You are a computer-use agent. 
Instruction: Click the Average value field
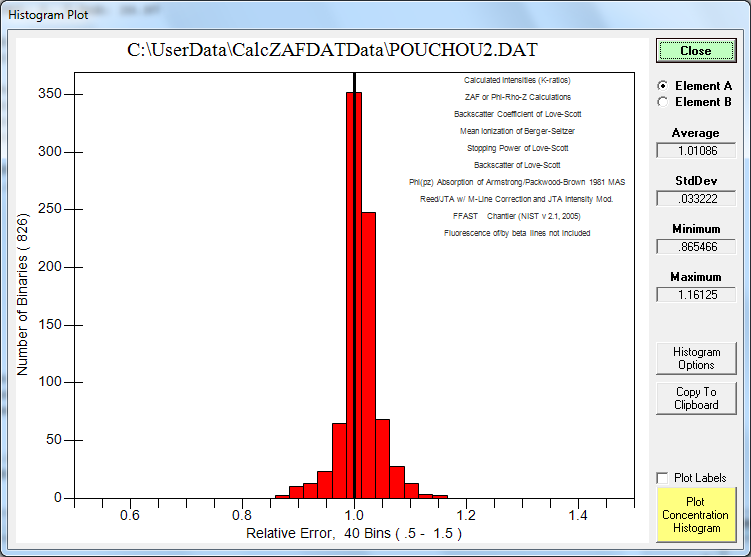click(696, 151)
